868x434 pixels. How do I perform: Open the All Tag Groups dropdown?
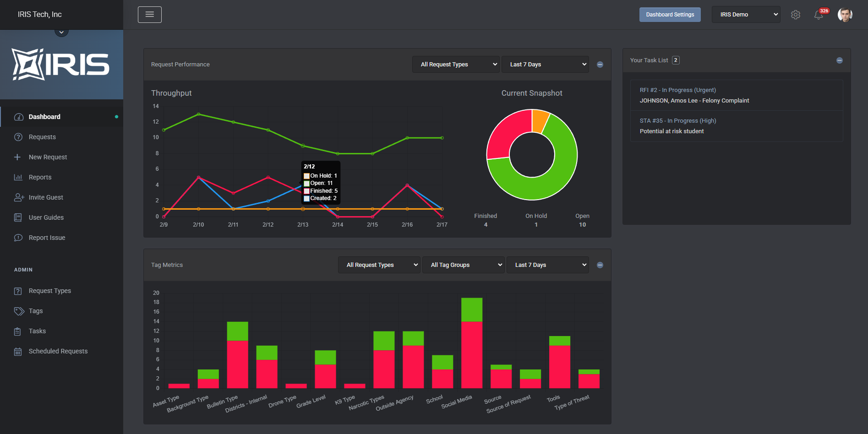tap(464, 265)
